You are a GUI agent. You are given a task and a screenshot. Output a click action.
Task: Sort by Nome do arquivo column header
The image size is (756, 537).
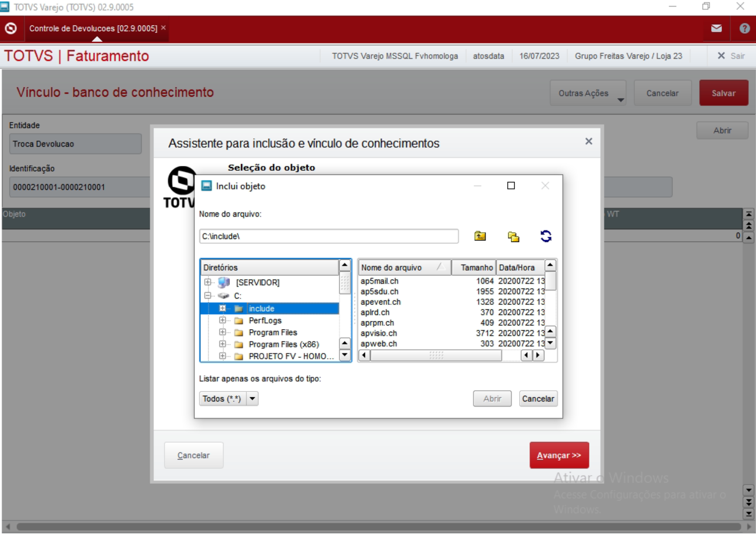point(405,267)
